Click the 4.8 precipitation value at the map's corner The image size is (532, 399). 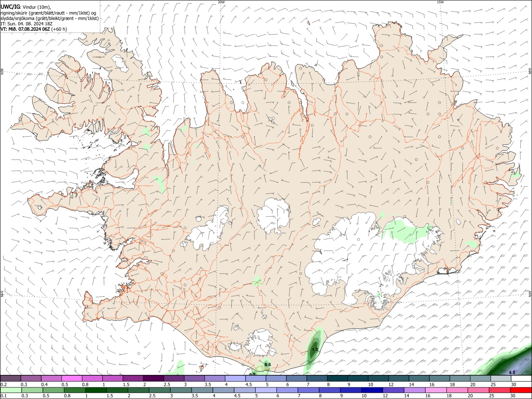[512, 373]
